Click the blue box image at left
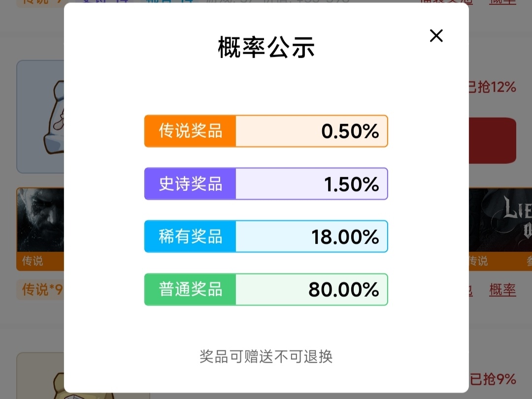 pos(40,117)
